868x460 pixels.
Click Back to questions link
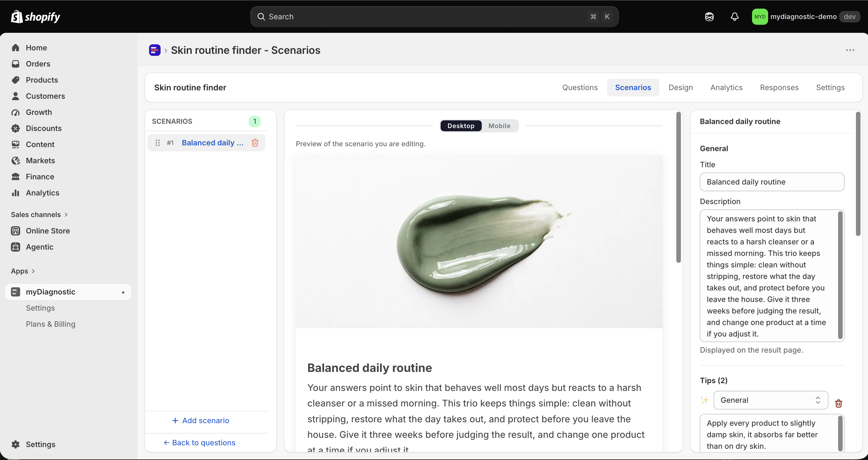[199, 443]
